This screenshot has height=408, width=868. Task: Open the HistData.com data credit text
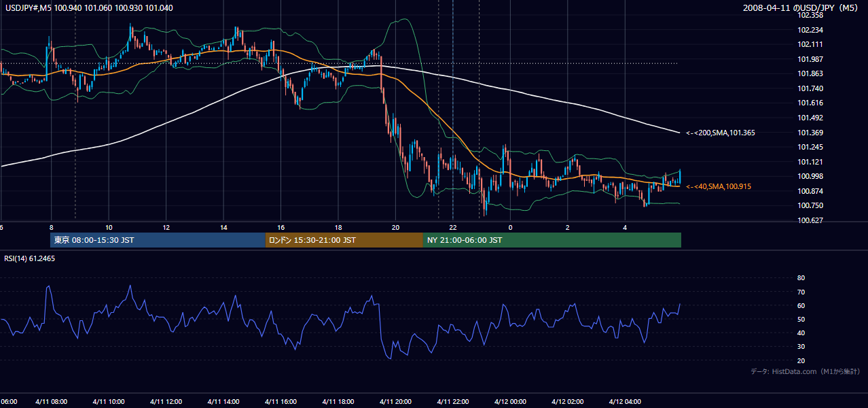click(x=806, y=371)
